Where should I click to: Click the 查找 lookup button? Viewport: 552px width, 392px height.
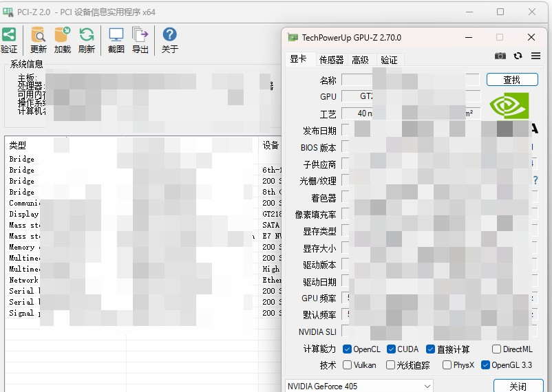pos(512,80)
